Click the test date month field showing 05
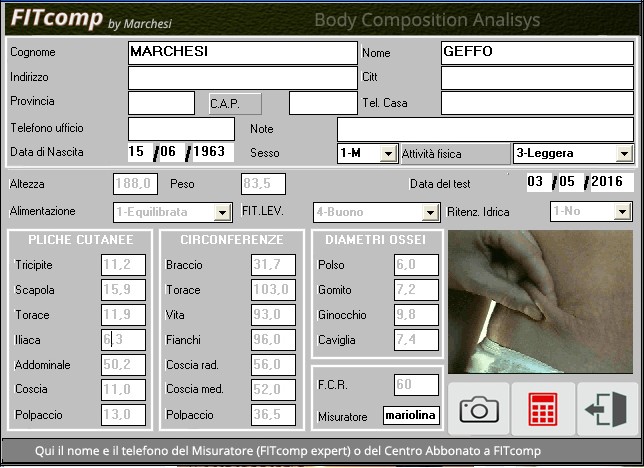The image size is (644, 468). point(571,182)
